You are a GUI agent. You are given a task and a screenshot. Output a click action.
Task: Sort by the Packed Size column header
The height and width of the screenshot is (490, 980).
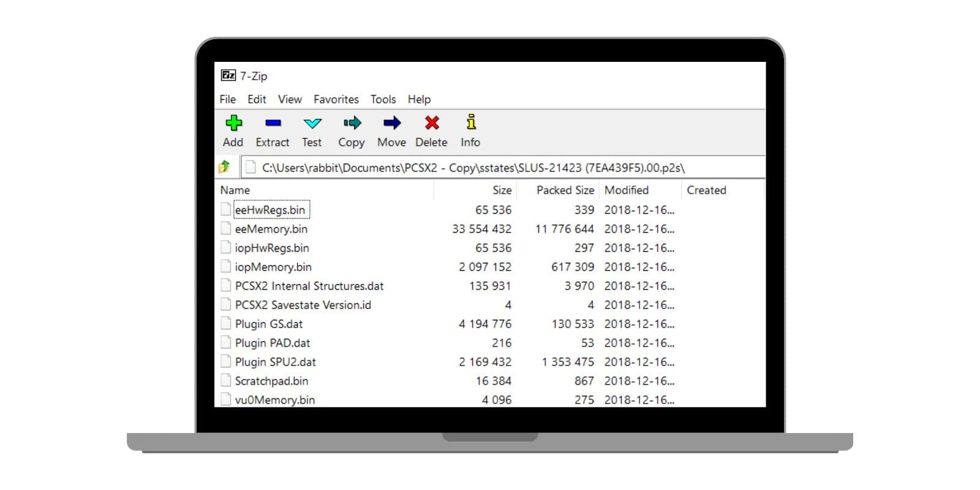565,190
